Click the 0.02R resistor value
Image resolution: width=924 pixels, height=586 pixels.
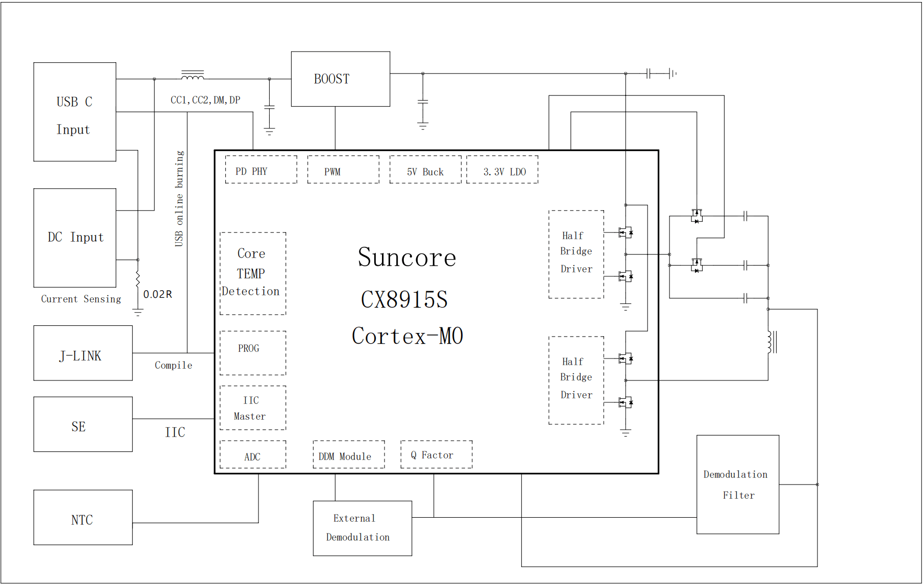(x=158, y=294)
